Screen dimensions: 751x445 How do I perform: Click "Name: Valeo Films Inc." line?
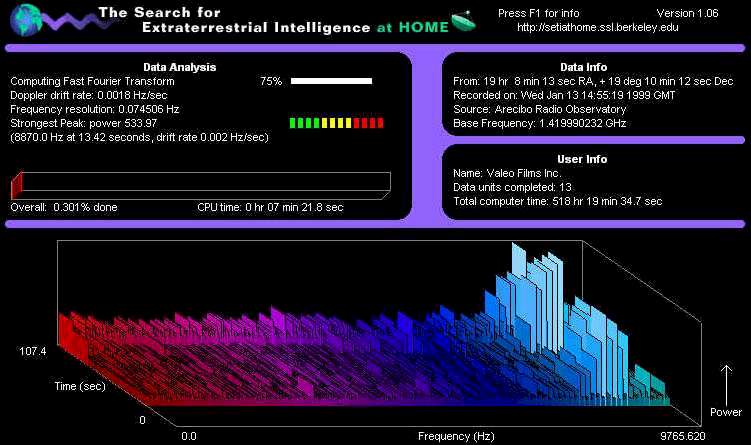[x=507, y=173]
